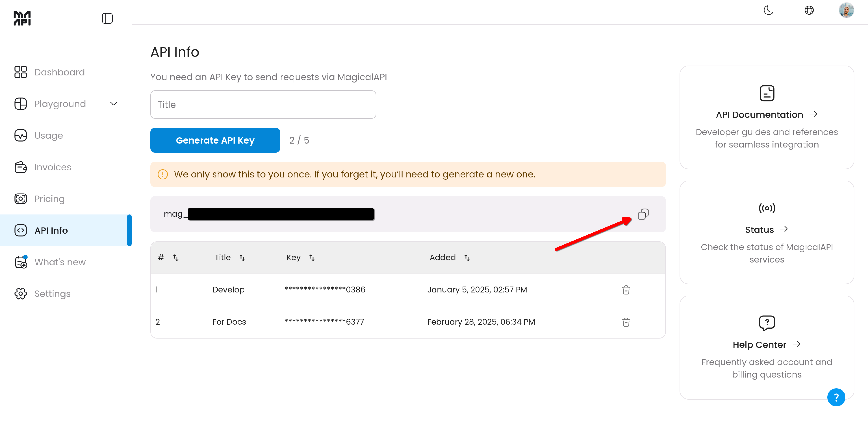Click the Pricing icon
Viewport: 868px width, 425px height.
[x=20, y=199]
